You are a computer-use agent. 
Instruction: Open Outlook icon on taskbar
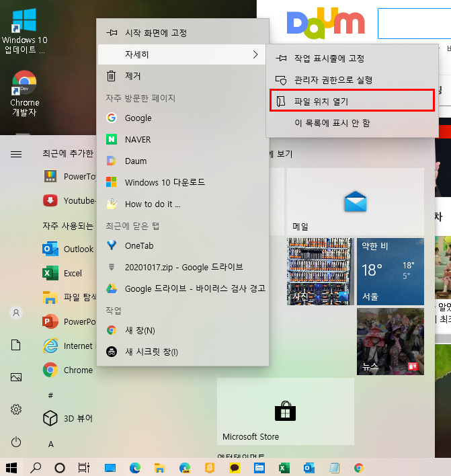pos(309,468)
